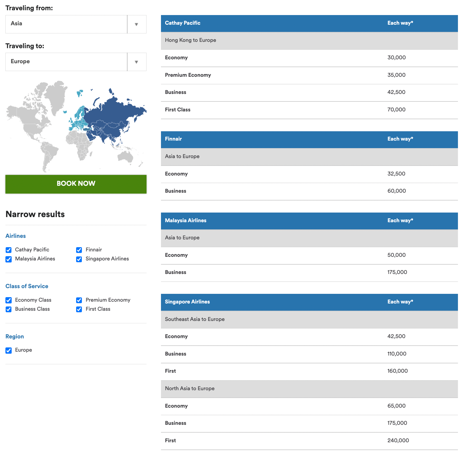Screen dimensions: 476x454
Task: Click the Asia origin selection field
Action: coord(66,24)
